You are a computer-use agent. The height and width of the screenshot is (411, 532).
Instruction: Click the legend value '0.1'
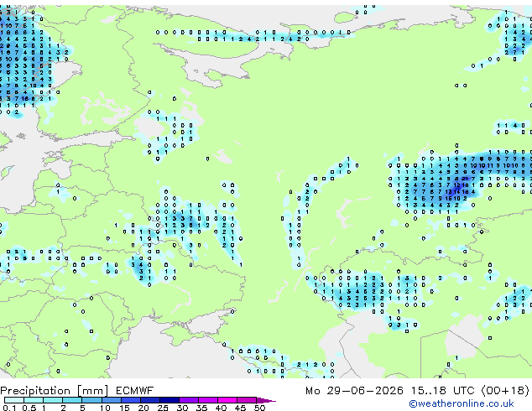(9, 408)
